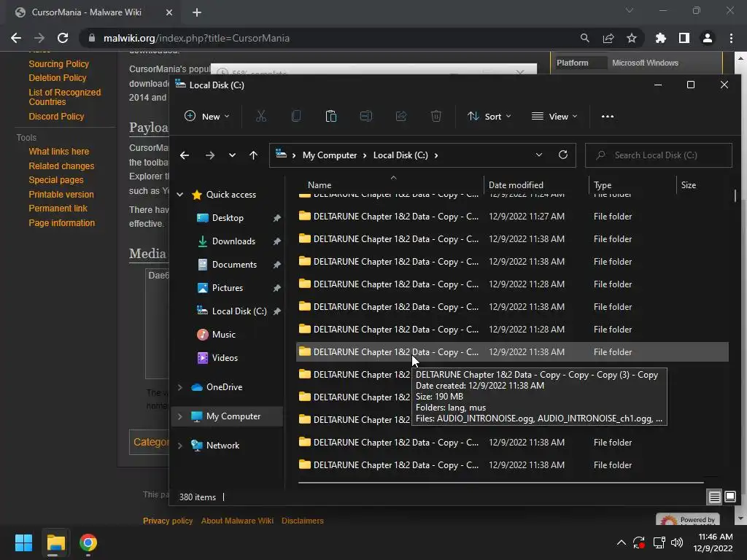
Task: Click the Chrome address bar URL
Action: [x=196, y=38]
